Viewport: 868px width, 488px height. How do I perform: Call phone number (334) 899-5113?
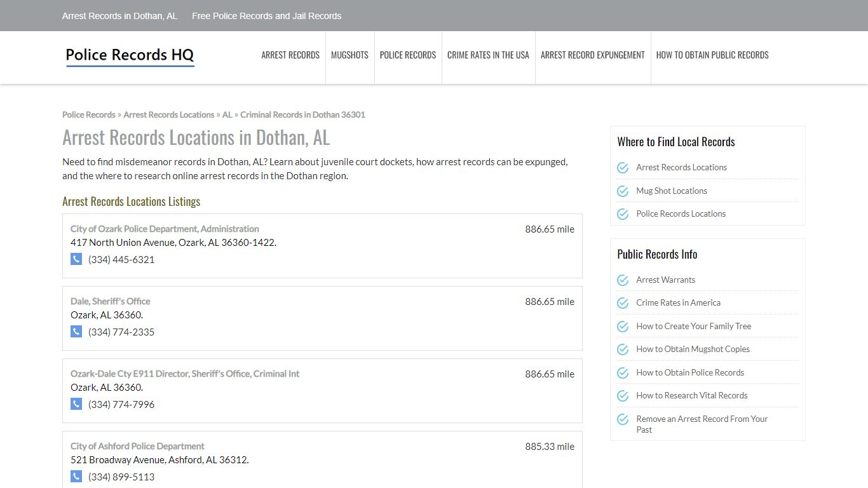[121, 477]
